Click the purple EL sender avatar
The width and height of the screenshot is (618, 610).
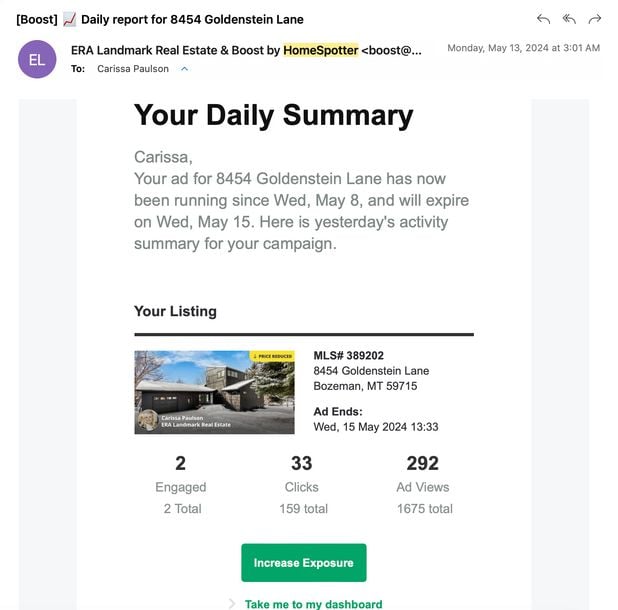pyautogui.click(x=37, y=59)
